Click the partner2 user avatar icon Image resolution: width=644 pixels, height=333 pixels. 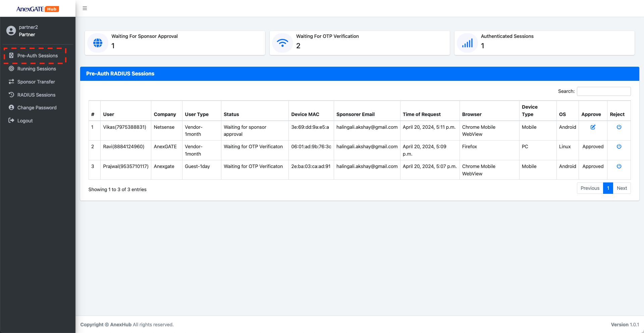11,31
